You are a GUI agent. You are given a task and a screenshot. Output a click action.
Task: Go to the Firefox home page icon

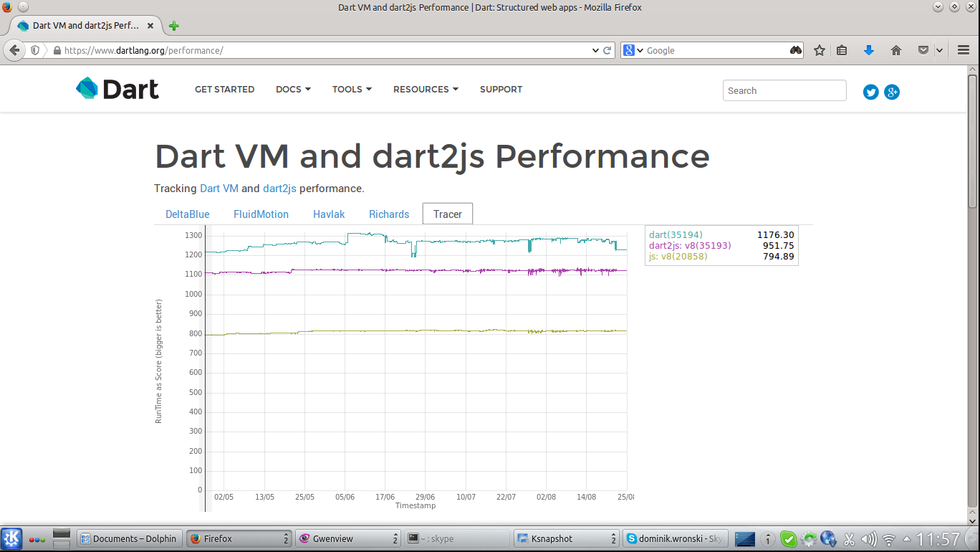tap(895, 50)
